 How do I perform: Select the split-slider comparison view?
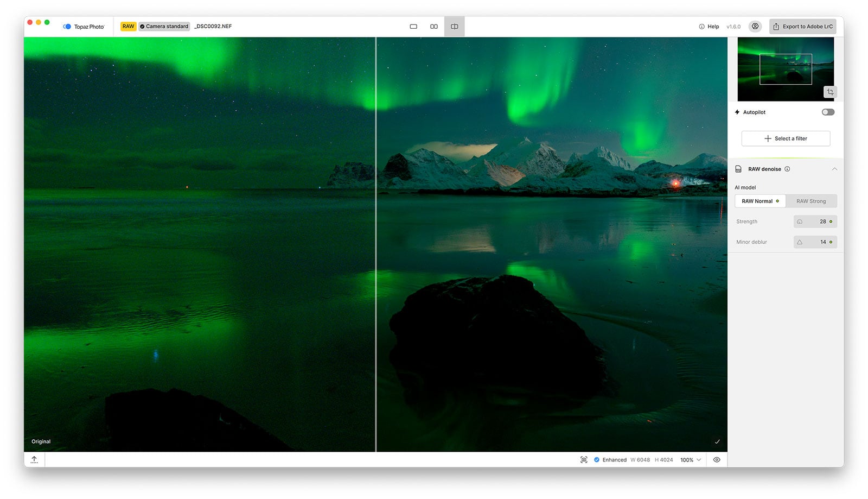[x=455, y=27]
